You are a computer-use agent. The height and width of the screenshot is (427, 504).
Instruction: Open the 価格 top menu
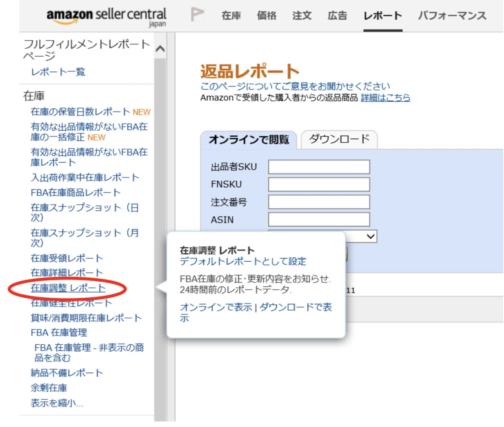267,16
